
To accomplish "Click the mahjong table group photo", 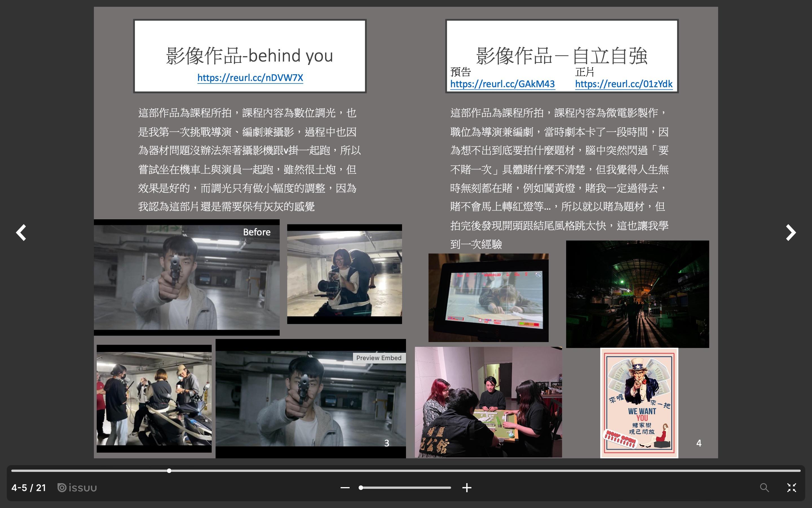I will 488,402.
